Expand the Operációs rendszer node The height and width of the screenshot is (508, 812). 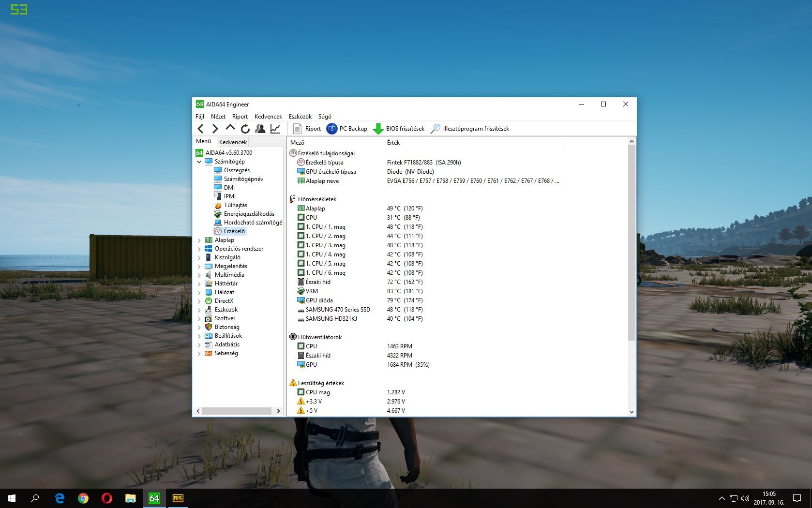pos(199,249)
